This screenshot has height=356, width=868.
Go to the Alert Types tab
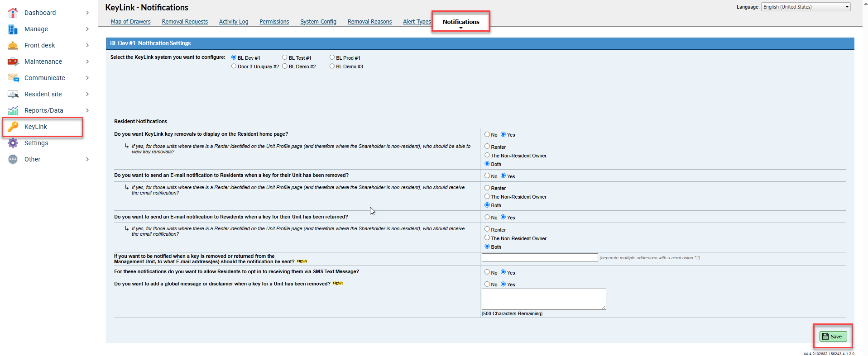tap(417, 22)
